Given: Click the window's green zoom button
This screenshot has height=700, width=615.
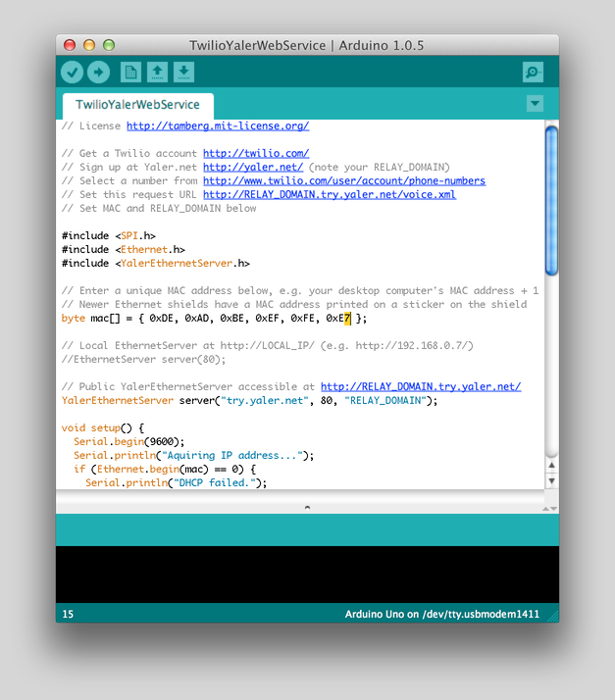Looking at the screenshot, I should click(x=109, y=45).
